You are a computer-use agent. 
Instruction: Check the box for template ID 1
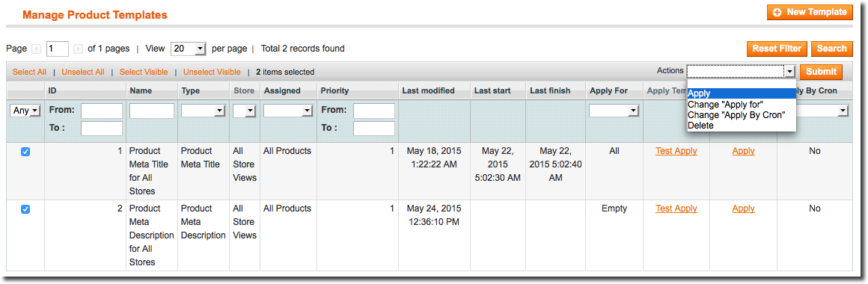pyautogui.click(x=25, y=152)
